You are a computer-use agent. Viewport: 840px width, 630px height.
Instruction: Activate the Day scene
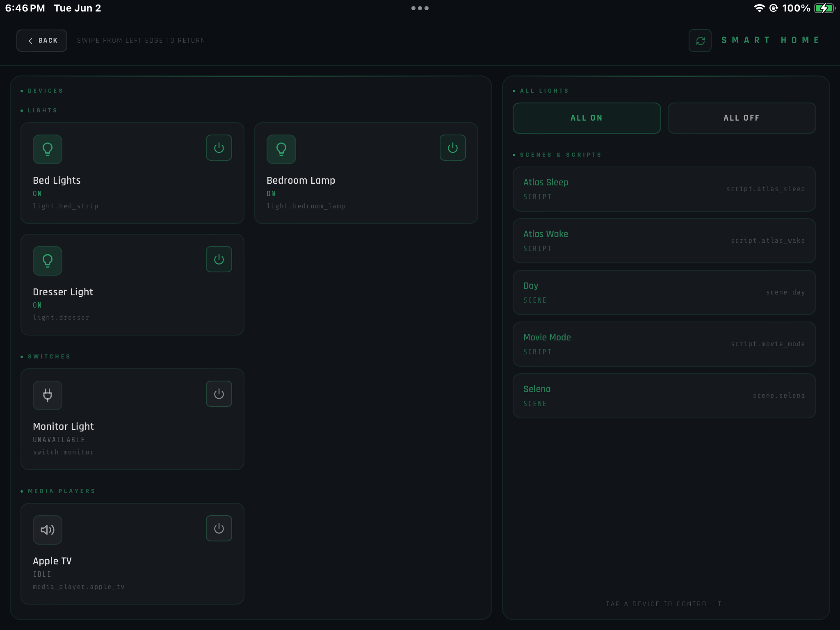(664, 292)
